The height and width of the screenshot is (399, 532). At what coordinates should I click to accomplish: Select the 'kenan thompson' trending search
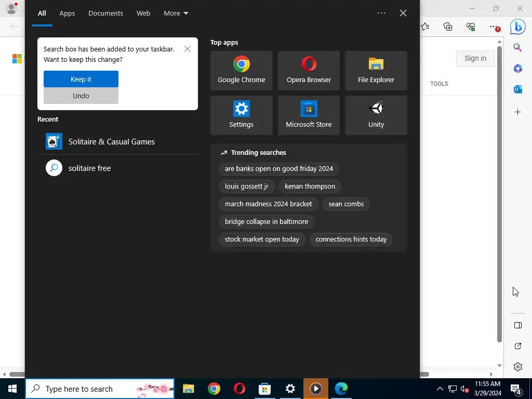pyautogui.click(x=310, y=187)
